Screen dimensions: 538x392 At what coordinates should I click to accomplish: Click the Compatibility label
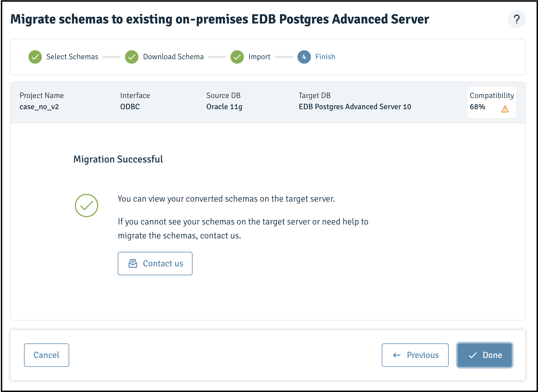click(x=492, y=95)
